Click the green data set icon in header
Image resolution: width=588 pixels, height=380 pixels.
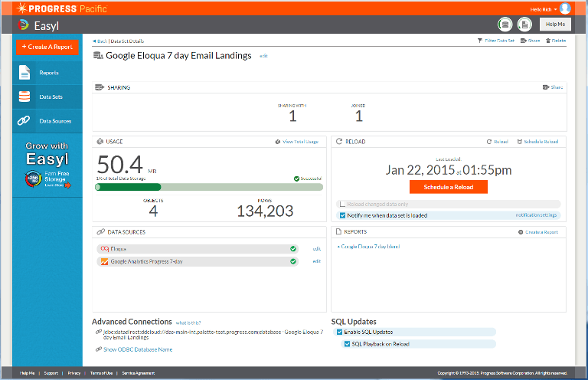click(505, 25)
